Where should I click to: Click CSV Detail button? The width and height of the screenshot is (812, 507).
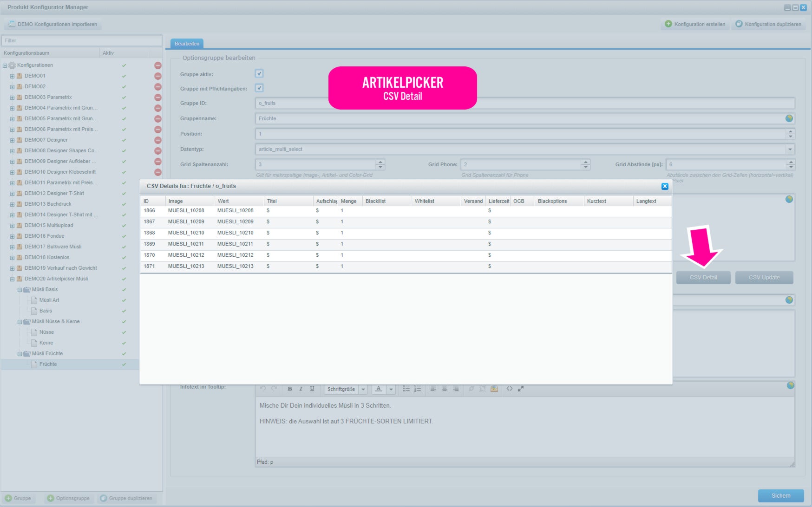coord(703,278)
